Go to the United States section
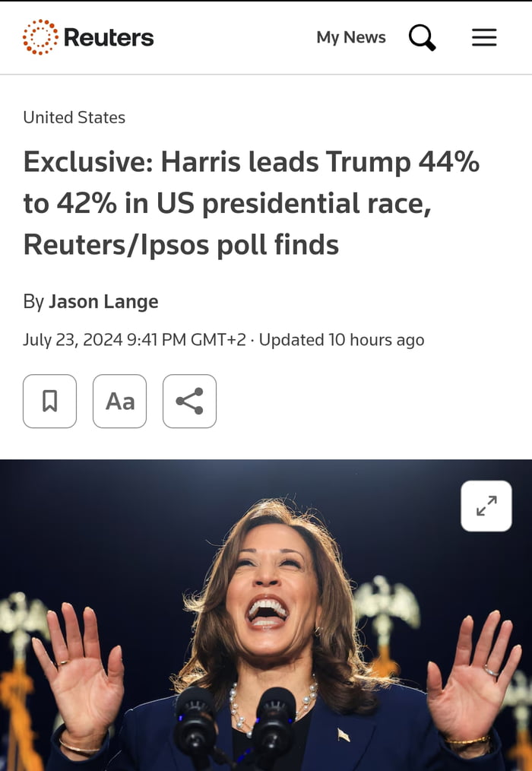This screenshot has width=532, height=771. pos(74,118)
